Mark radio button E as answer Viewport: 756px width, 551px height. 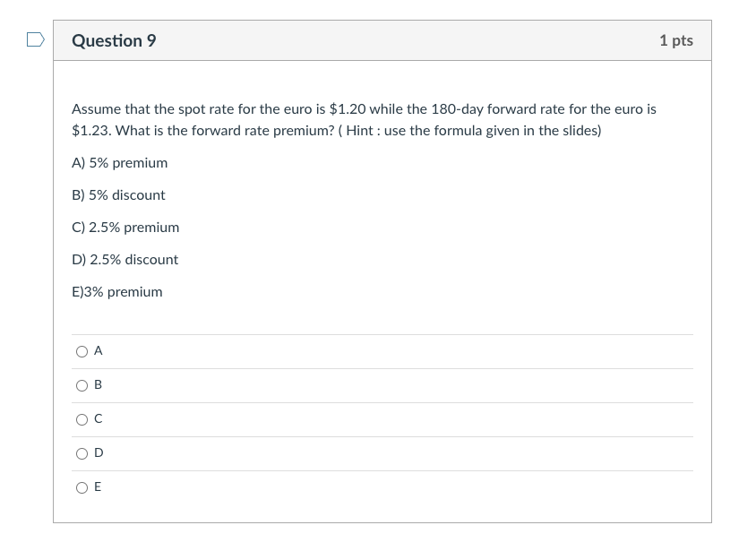82,487
